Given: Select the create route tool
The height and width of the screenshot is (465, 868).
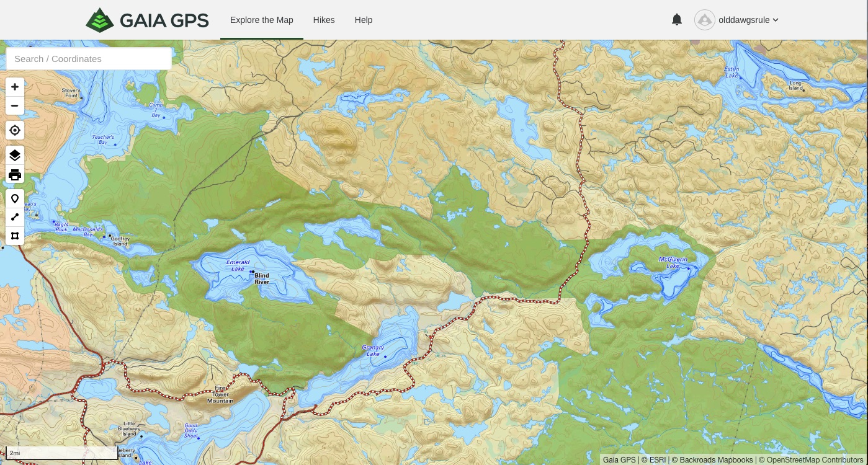Looking at the screenshot, I should (15, 217).
